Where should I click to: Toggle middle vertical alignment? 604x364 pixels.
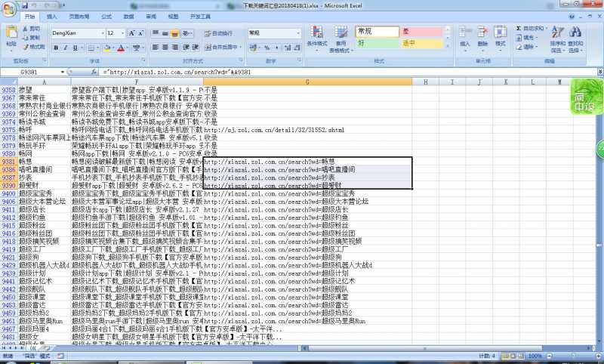[x=165, y=33]
